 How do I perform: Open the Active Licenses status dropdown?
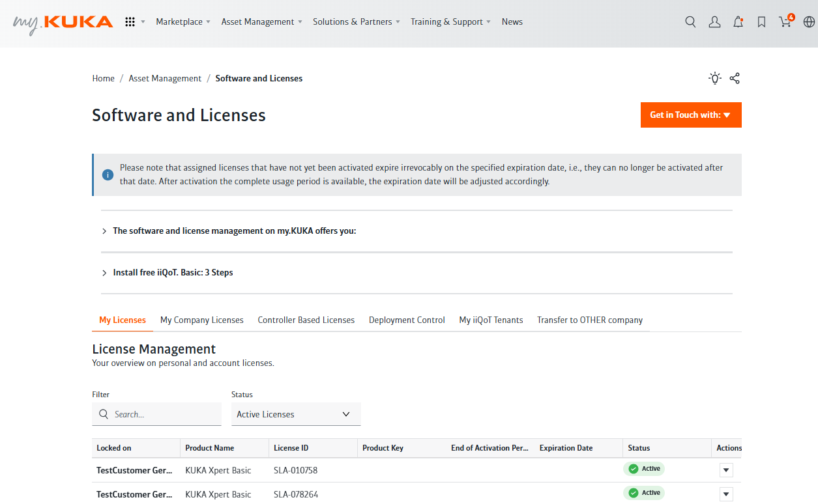pyautogui.click(x=296, y=413)
